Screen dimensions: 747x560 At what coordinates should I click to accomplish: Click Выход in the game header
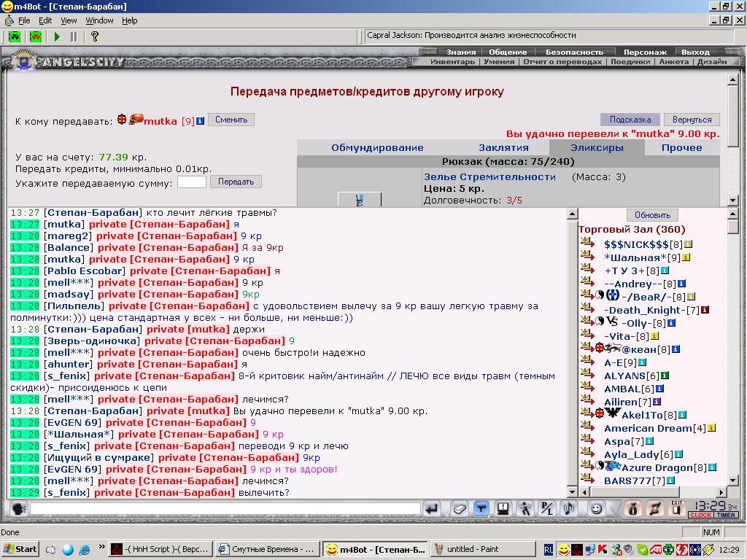click(695, 52)
